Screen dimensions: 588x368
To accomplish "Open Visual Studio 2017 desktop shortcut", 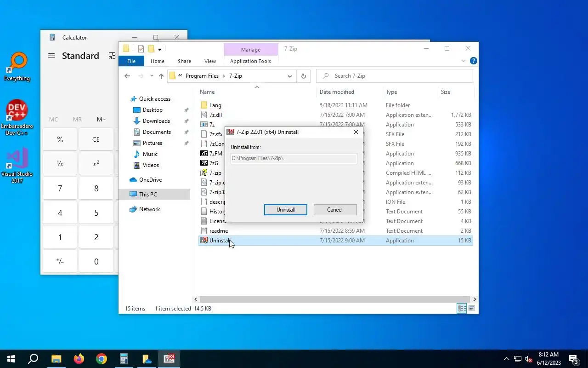I will pos(17,166).
